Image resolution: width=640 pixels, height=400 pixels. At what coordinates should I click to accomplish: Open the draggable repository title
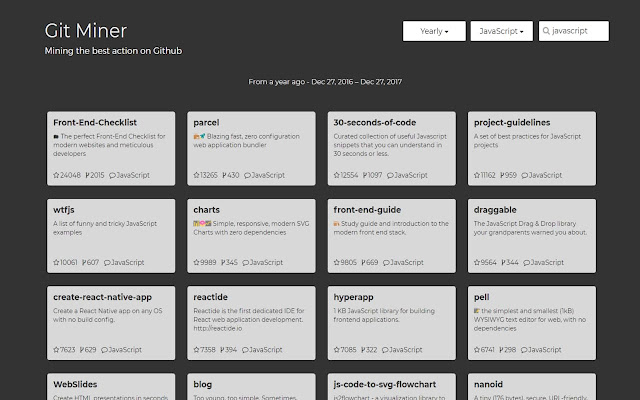pos(495,210)
